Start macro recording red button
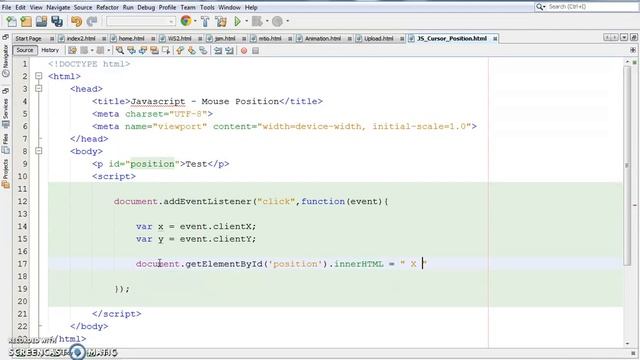 [244, 51]
